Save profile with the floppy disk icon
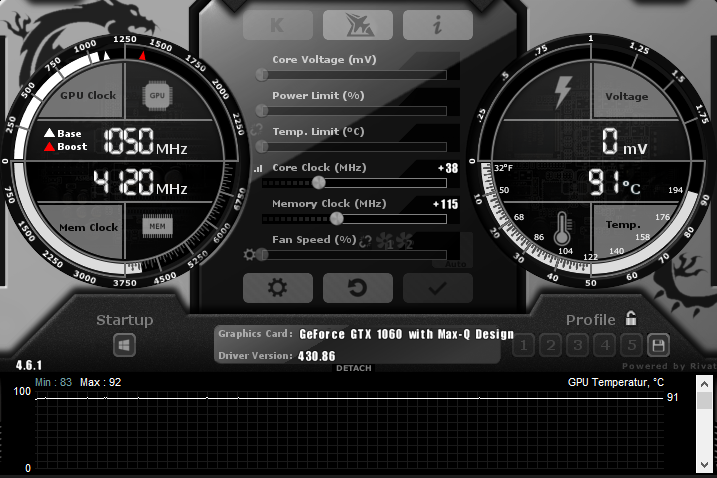 [x=658, y=345]
